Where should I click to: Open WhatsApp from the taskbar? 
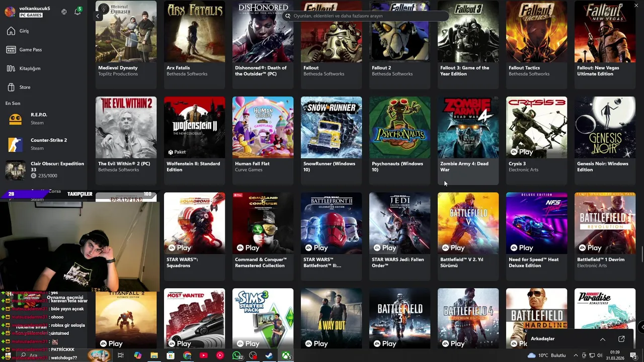[237, 355]
